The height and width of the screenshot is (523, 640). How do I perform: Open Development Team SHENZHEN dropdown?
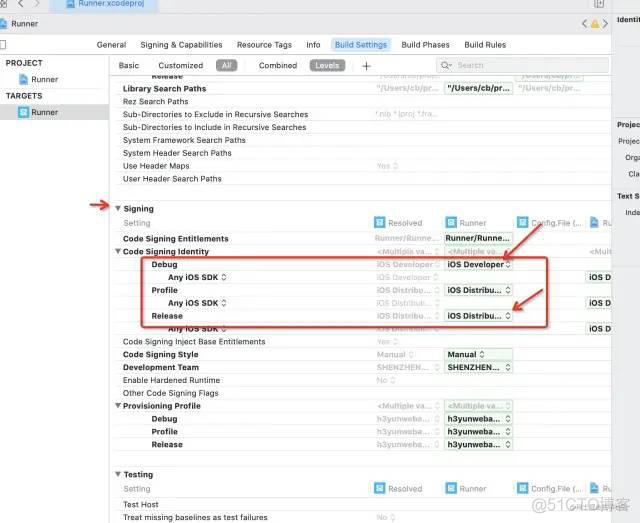click(x=478, y=367)
